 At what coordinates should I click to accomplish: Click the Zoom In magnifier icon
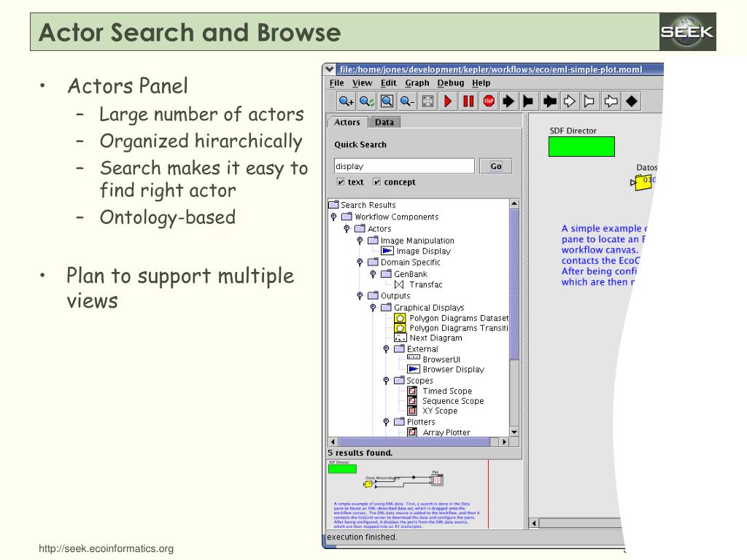coord(346,101)
